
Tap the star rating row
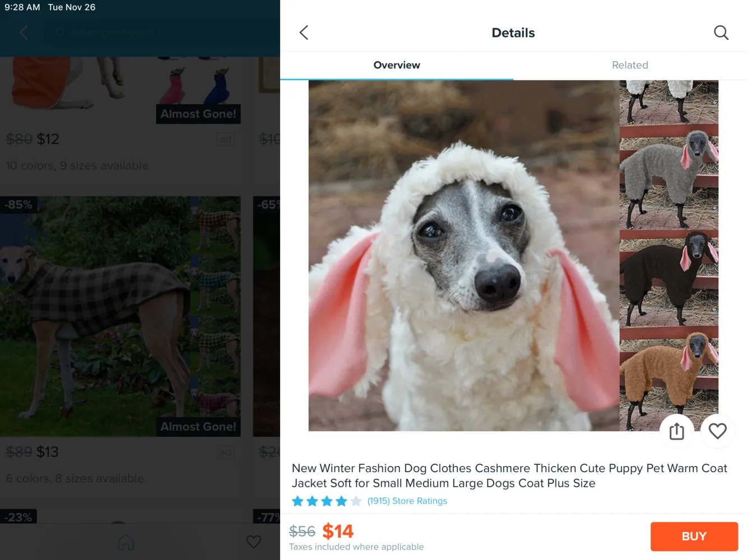tap(327, 501)
